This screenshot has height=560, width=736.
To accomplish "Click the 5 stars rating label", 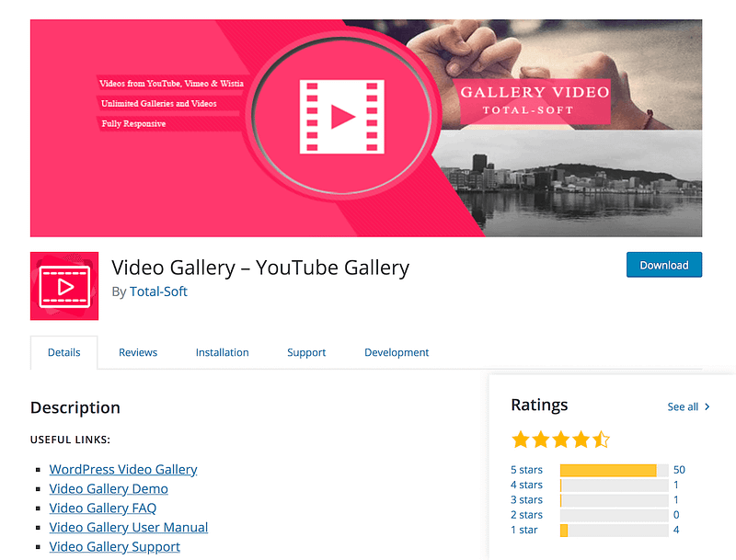I will [526, 470].
